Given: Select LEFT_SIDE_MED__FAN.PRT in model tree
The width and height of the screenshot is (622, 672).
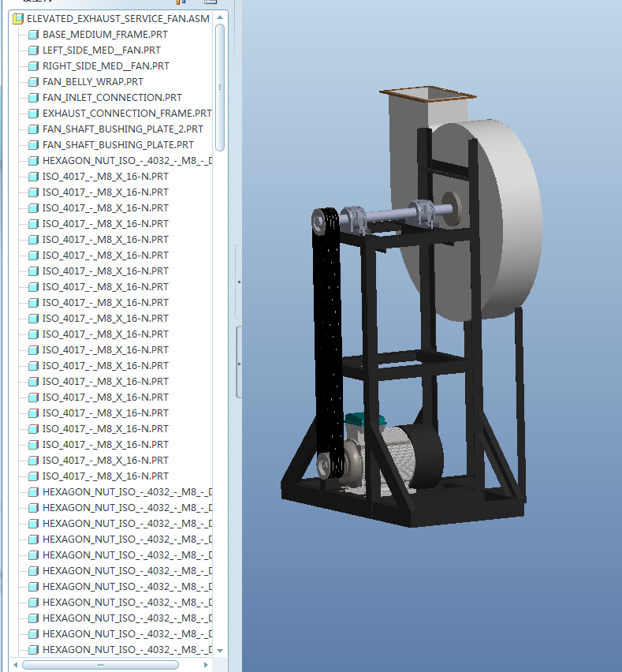Looking at the screenshot, I should click(x=102, y=50).
